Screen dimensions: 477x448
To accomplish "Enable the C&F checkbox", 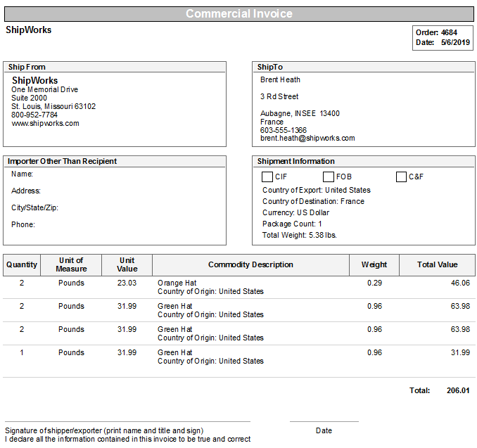I will (401, 177).
